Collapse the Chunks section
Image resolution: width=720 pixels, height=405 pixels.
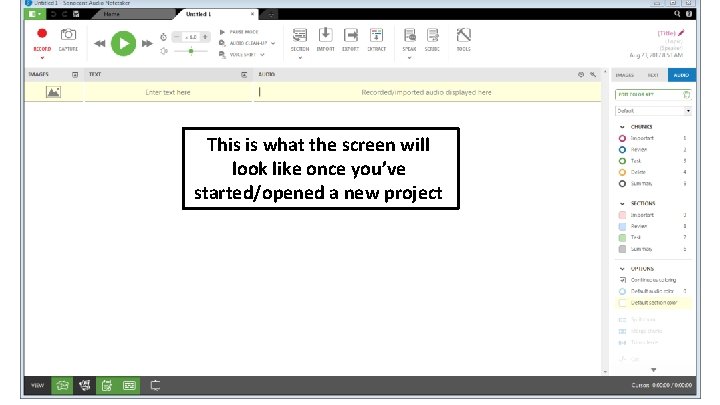pyautogui.click(x=622, y=127)
